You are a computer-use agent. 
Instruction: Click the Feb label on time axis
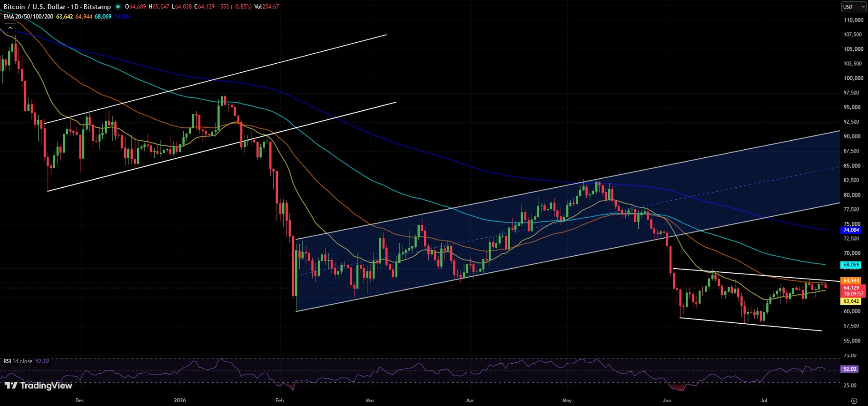tap(280, 400)
